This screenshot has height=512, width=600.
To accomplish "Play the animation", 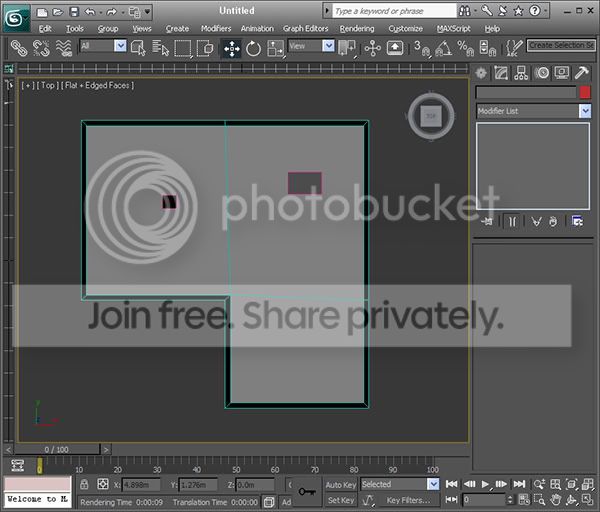I will pyautogui.click(x=485, y=484).
